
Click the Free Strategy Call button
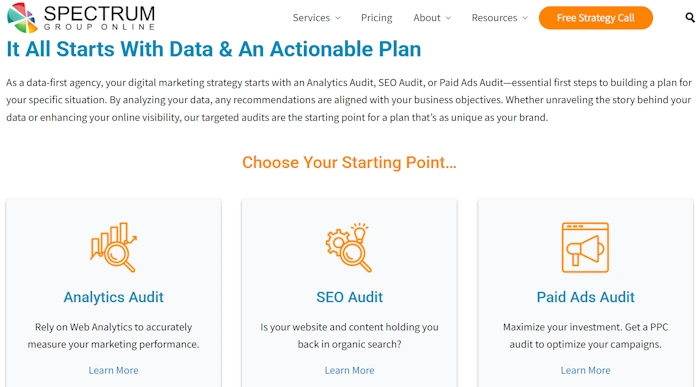point(596,18)
